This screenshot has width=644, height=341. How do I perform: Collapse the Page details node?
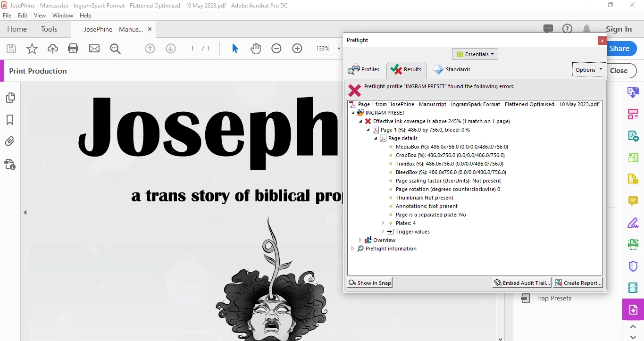376,138
